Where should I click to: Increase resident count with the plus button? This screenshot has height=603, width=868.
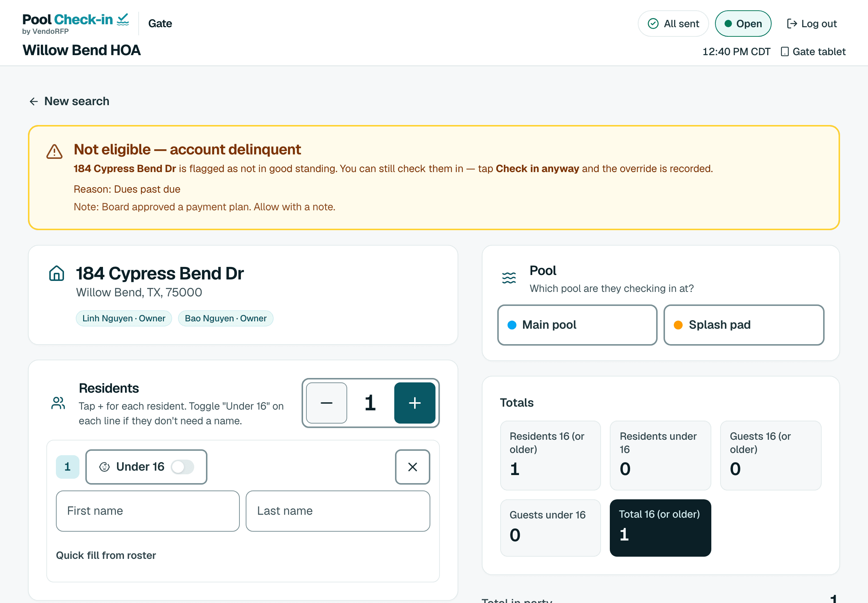415,403
